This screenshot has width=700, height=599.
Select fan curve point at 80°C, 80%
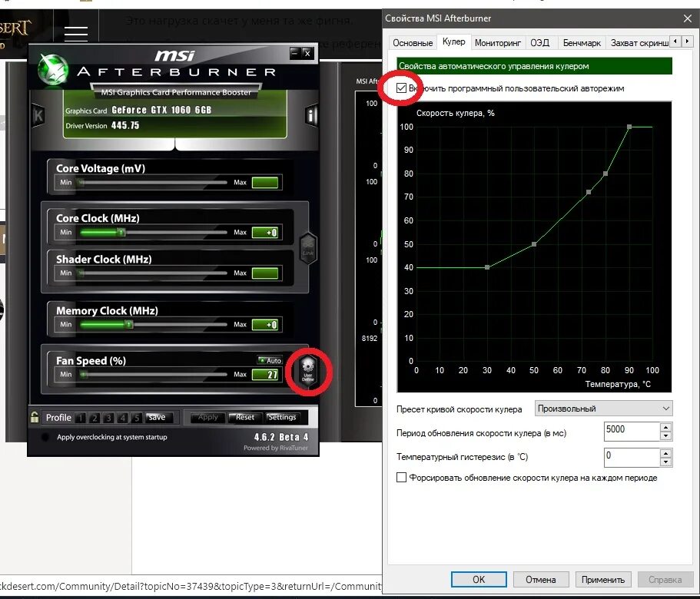coord(605,174)
